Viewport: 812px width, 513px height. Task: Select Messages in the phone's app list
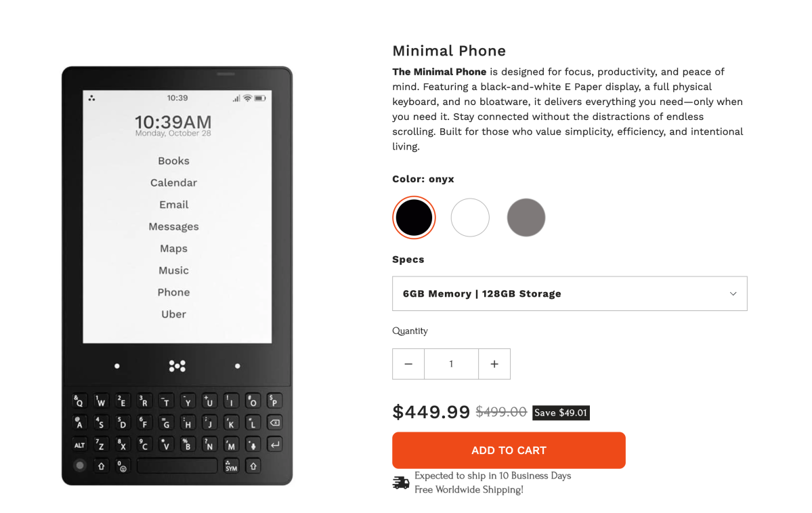pyautogui.click(x=173, y=226)
